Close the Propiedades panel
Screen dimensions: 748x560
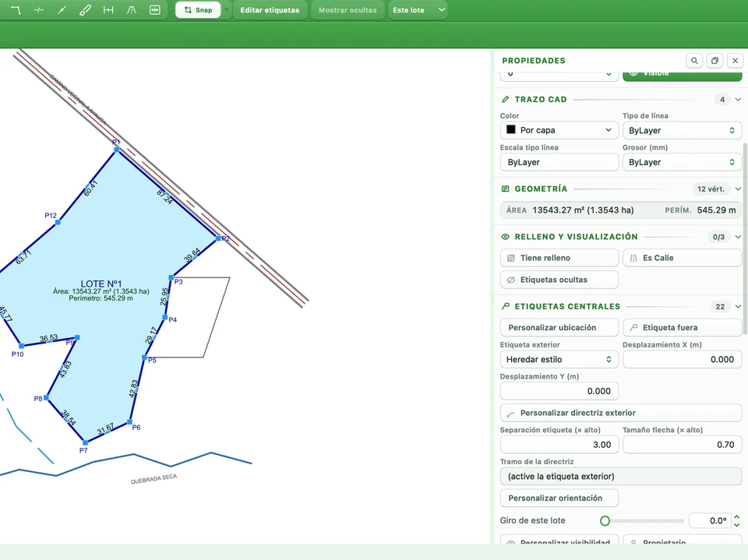tap(735, 61)
